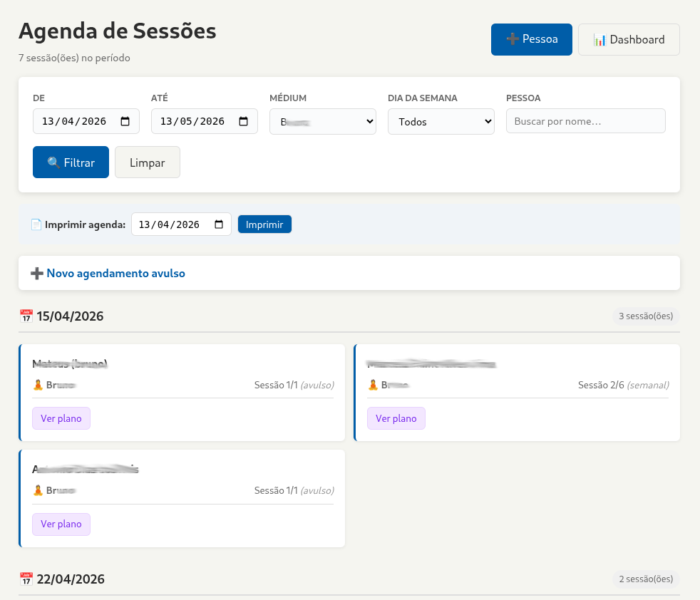Screen dimensions: 700x600
Task: Click inside the Buscar por nome search field
Action: tap(585, 120)
